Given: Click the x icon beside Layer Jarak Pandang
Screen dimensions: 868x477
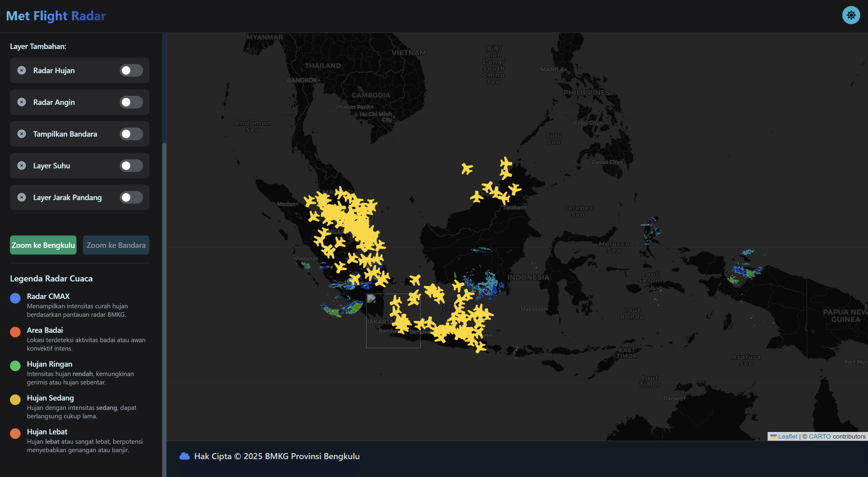Looking at the screenshot, I should coord(21,197).
